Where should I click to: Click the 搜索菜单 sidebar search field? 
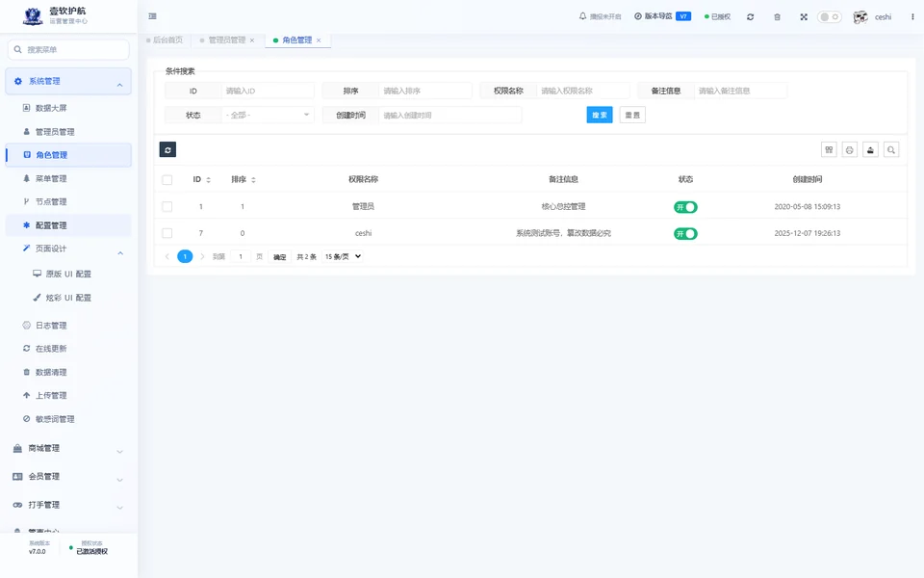tap(68, 49)
